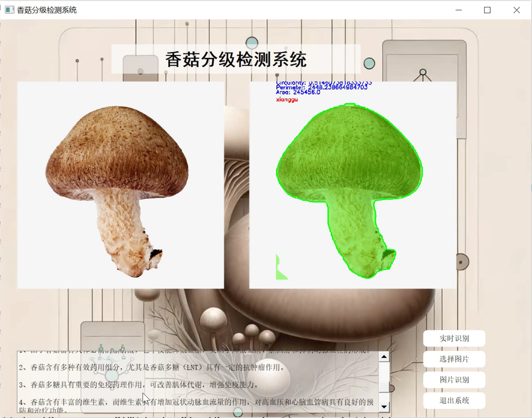The width and height of the screenshot is (532, 418).
Task: Click the segmented green mushroom result image
Action: click(x=353, y=185)
